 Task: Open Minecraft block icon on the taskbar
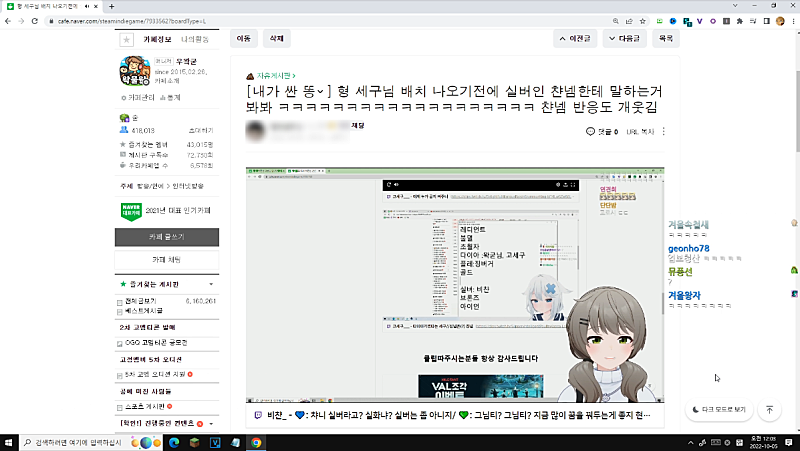pos(194,443)
